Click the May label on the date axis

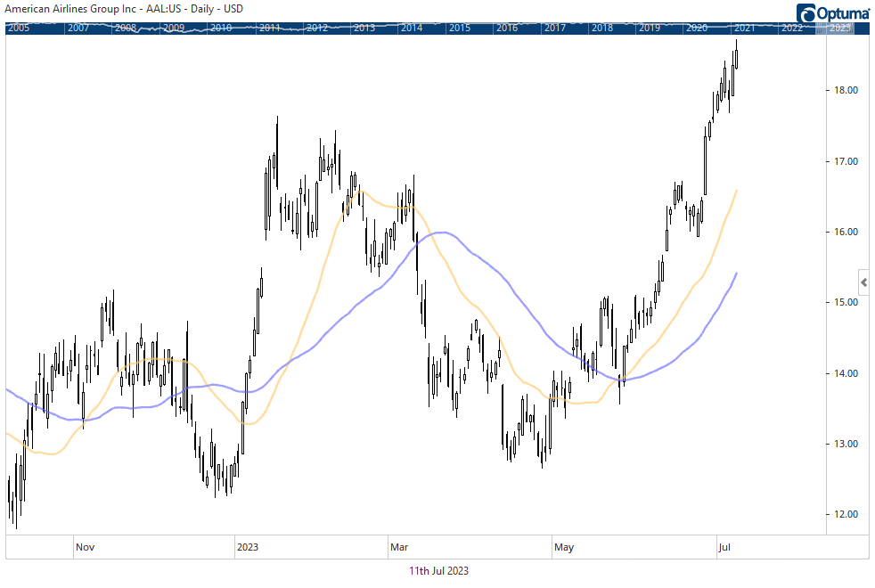point(564,547)
